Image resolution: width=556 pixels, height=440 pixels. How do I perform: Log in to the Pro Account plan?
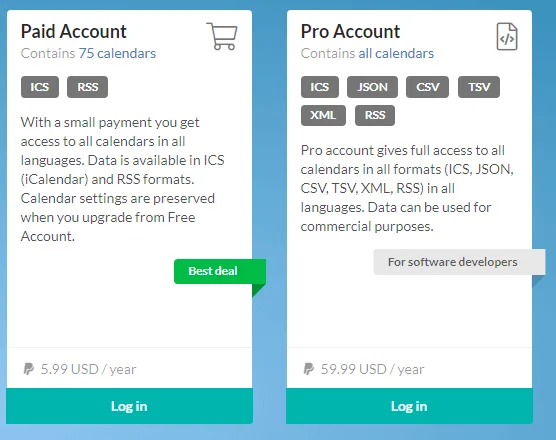pos(409,406)
